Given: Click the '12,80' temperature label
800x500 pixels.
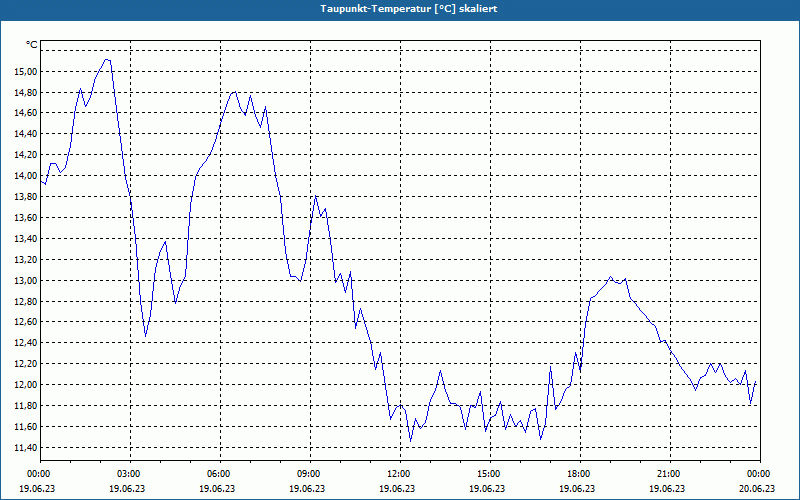Looking at the screenshot, I should click(26, 301).
